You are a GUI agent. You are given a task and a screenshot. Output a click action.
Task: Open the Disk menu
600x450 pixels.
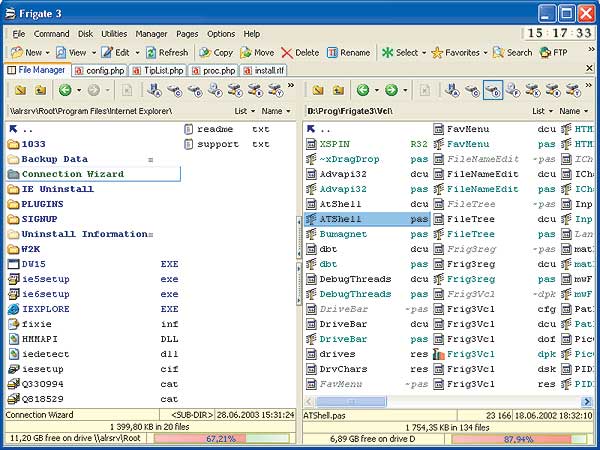85,34
